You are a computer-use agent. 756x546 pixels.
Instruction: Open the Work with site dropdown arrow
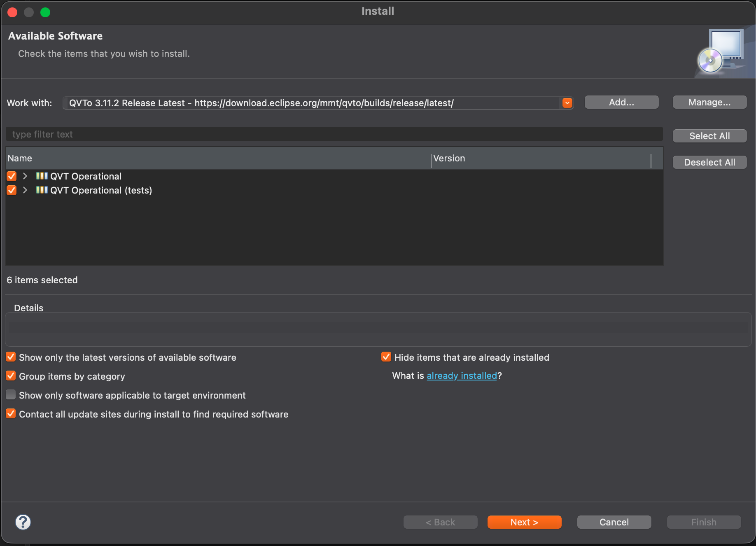(567, 103)
